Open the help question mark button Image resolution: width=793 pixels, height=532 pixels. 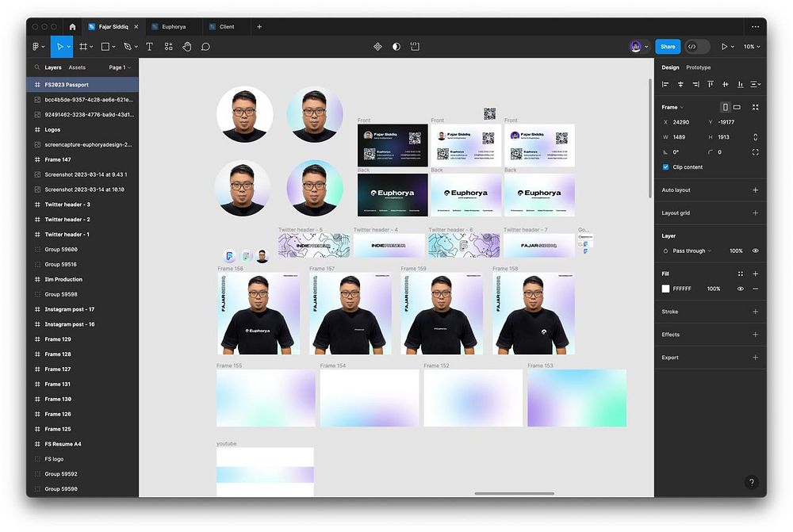(752, 482)
